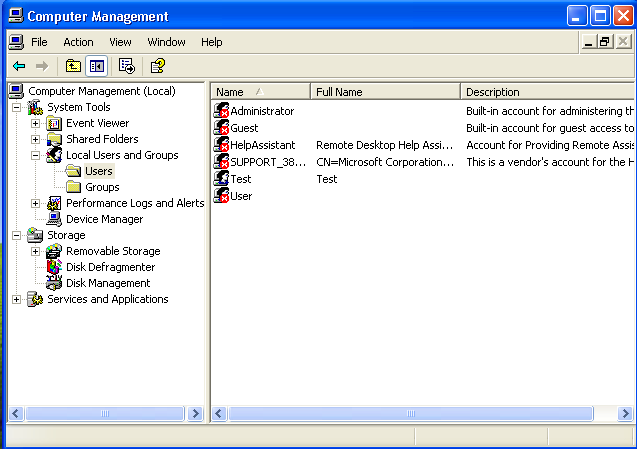Open Help from the toolbar question-mark icon
Screen dimensions: 637x449
pyautogui.click(x=157, y=66)
